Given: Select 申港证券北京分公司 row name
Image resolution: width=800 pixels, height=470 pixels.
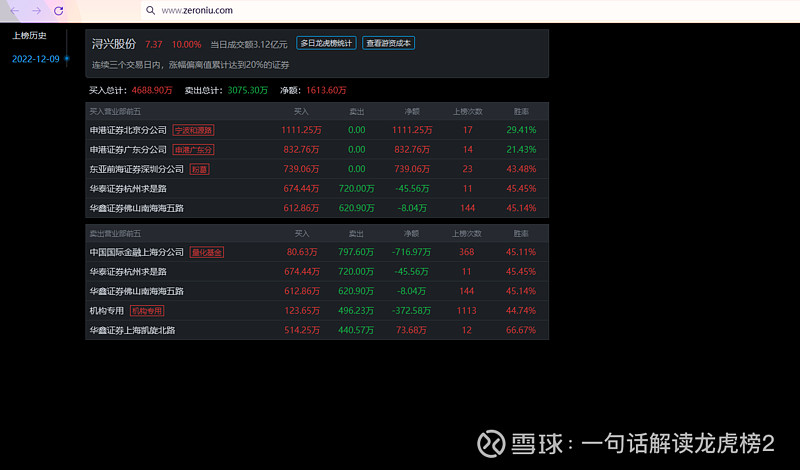Looking at the screenshot, I should pyautogui.click(x=128, y=130).
